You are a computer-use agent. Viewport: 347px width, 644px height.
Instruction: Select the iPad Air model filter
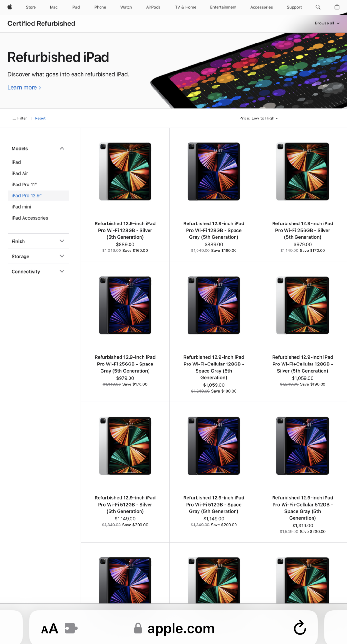coord(20,173)
